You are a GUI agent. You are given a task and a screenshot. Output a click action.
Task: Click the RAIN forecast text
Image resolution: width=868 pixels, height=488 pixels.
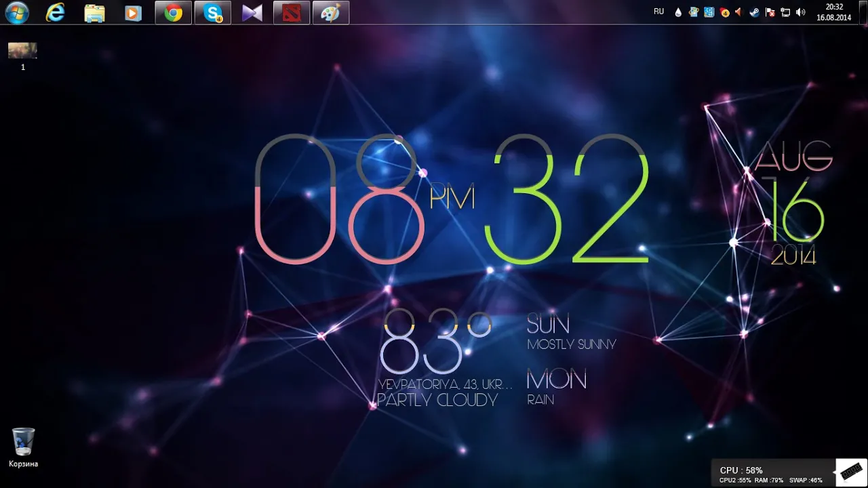click(540, 400)
